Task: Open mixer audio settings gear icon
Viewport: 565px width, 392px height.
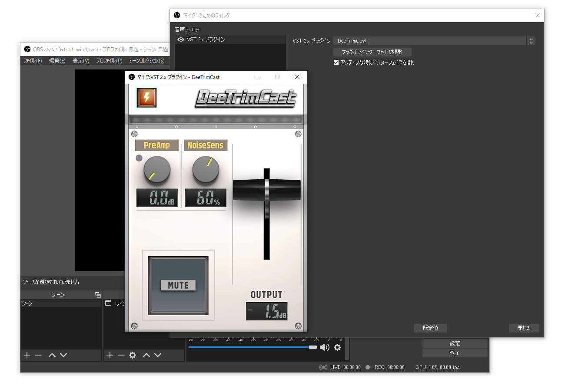Action: tap(337, 347)
